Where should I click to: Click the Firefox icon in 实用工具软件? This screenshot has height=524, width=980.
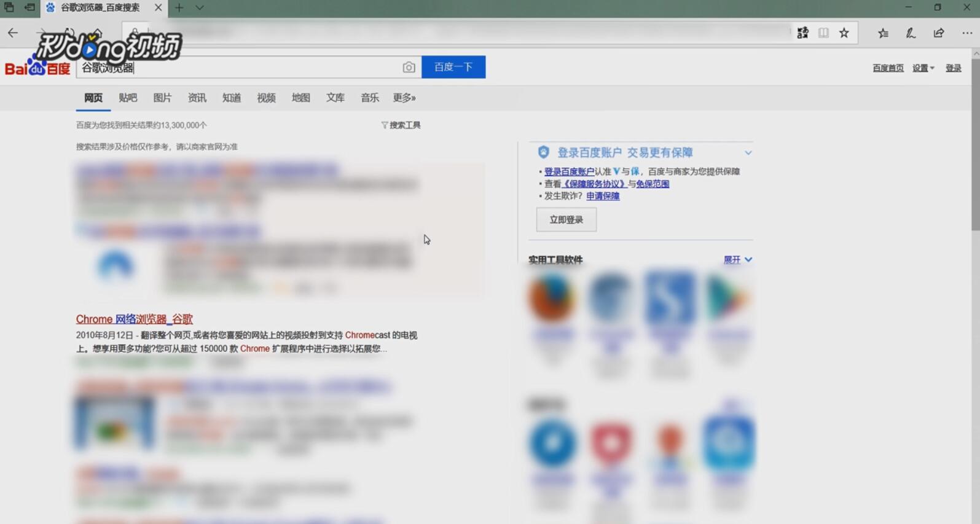(551, 298)
